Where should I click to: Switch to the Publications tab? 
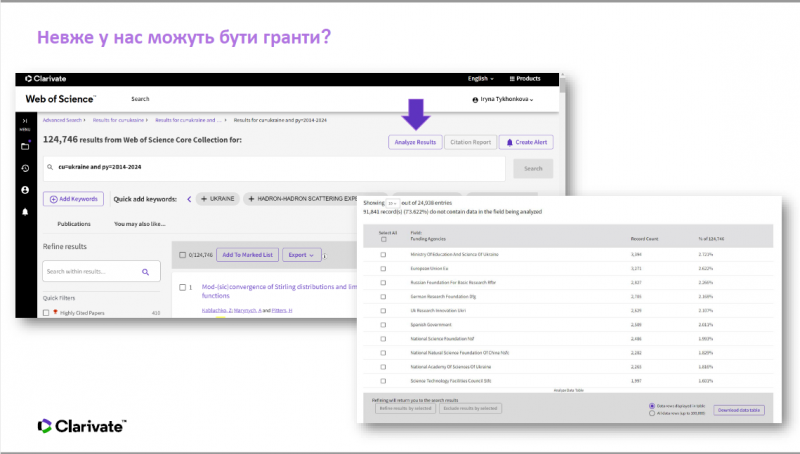coord(75,224)
